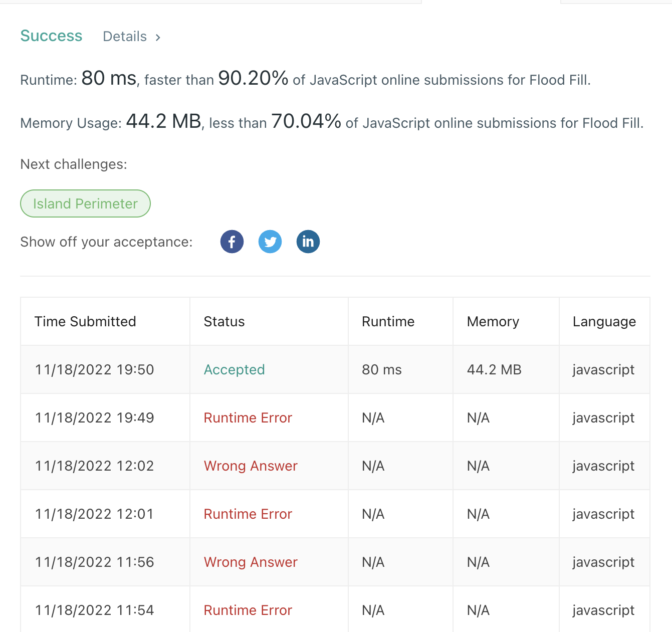View the Wrong Answer submission from 12:02
Screen dimensions: 672x632
tap(251, 466)
